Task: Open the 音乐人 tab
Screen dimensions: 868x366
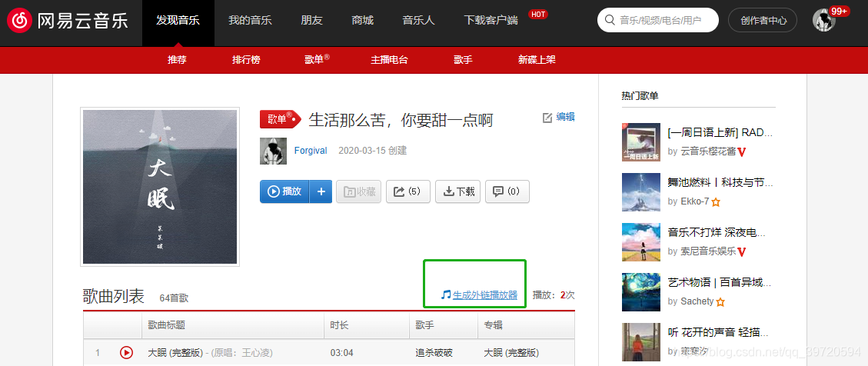Action: tap(418, 21)
